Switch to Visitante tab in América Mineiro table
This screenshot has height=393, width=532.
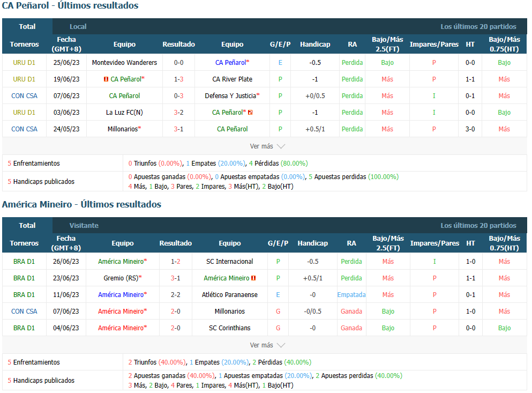84,226
